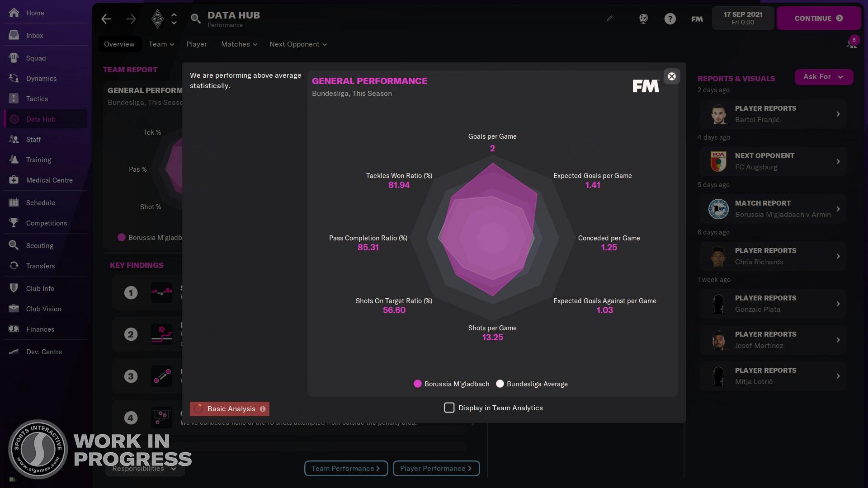Open the search magnifier in top bar
This screenshot has width=868, height=488.
pyautogui.click(x=195, y=19)
